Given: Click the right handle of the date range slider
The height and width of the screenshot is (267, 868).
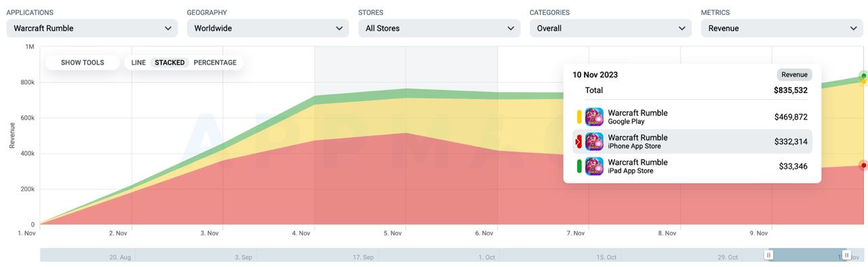Looking at the screenshot, I should click(846, 255).
